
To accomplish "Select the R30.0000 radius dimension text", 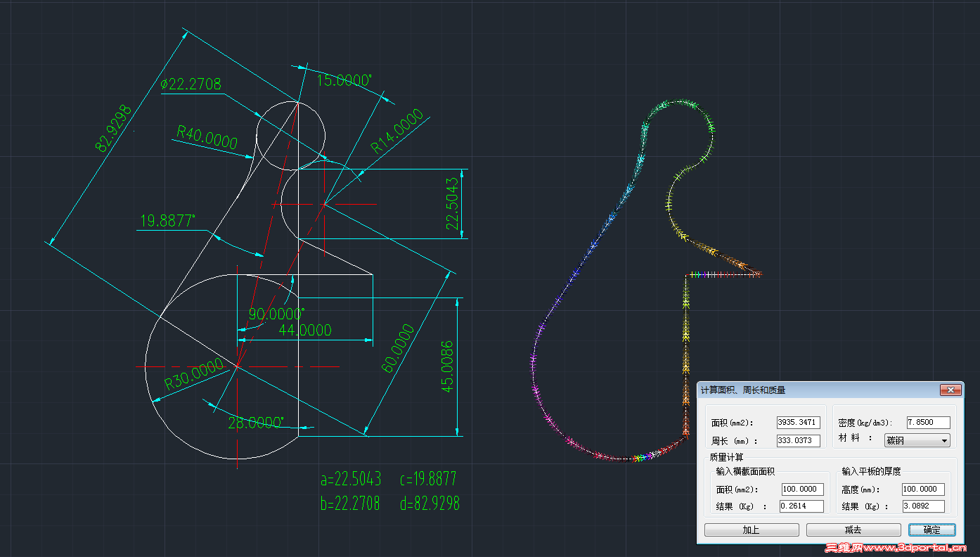I will tap(195, 375).
